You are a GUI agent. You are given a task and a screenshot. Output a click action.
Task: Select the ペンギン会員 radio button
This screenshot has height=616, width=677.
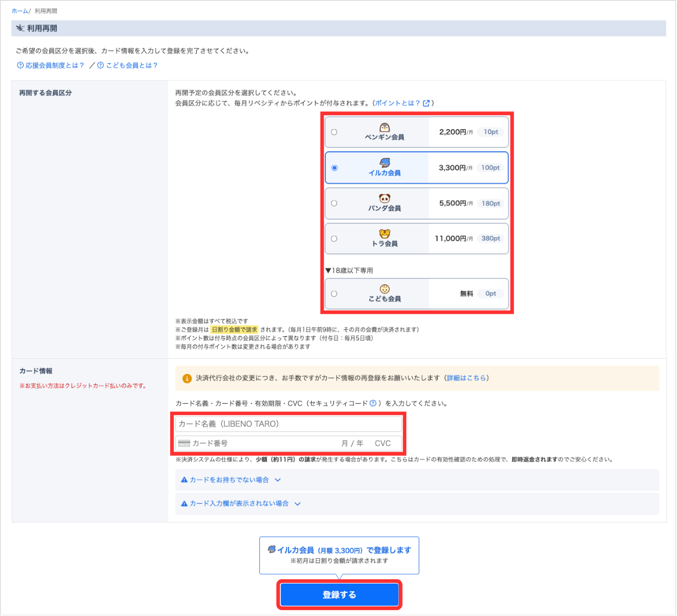point(334,132)
